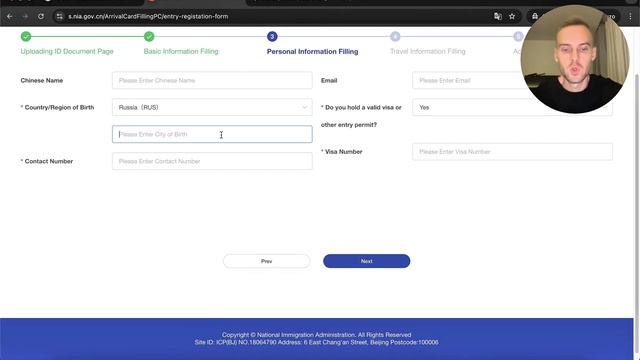Click the Visa Number input field

click(512, 151)
